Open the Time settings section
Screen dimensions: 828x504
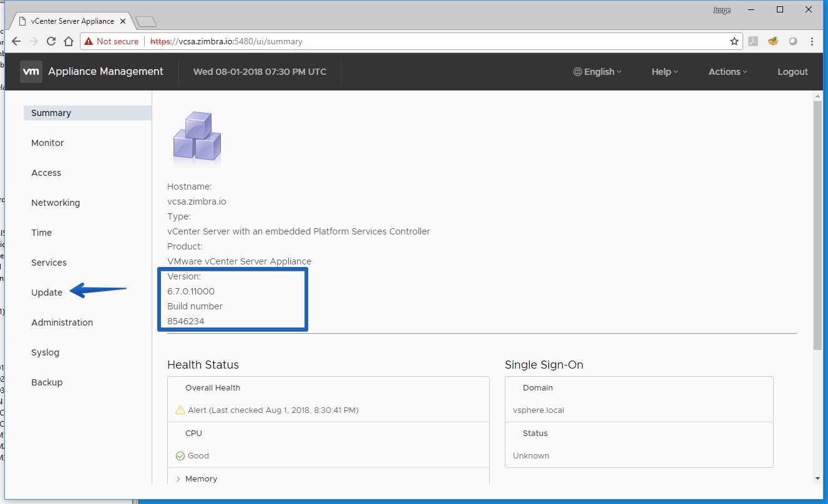pyautogui.click(x=42, y=233)
